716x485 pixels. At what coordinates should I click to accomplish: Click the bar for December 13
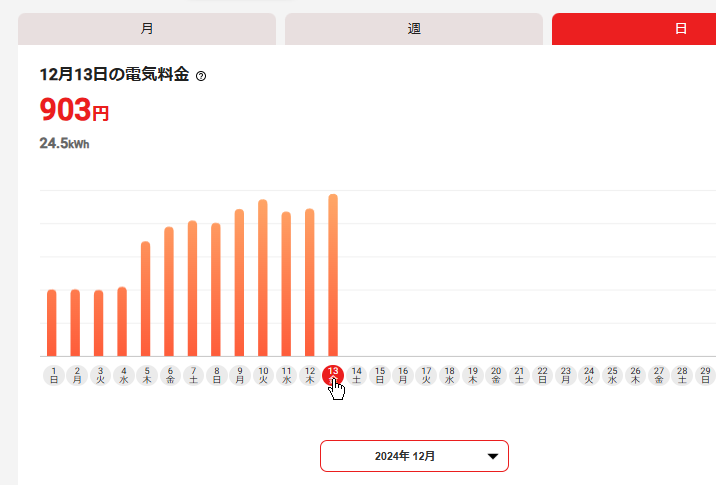pyautogui.click(x=333, y=275)
